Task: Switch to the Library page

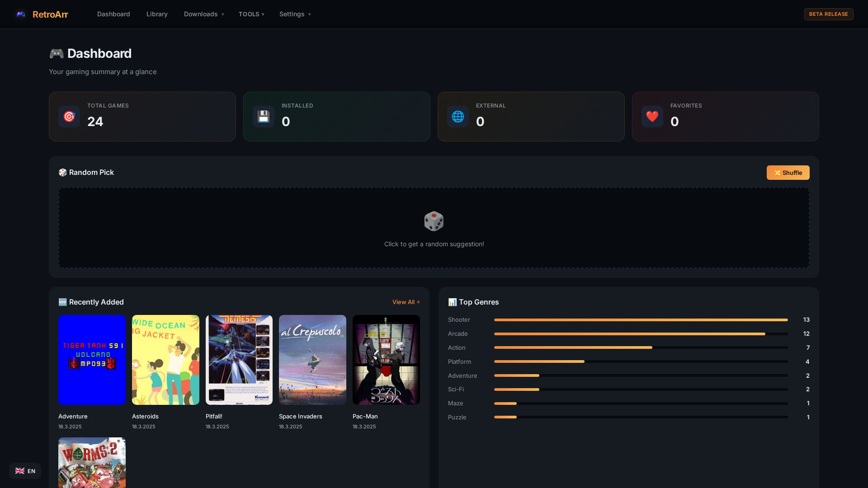Action: [x=157, y=14]
